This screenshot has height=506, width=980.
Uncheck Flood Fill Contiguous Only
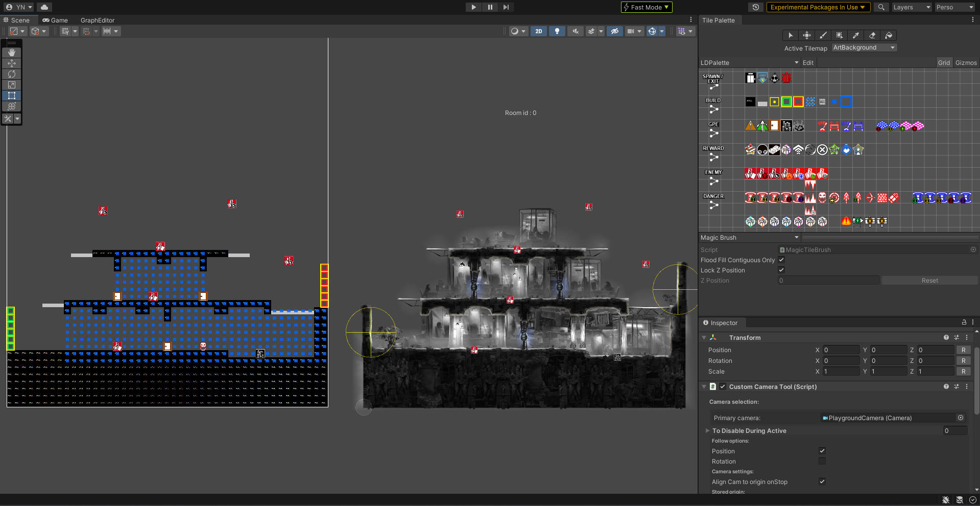[781, 260]
